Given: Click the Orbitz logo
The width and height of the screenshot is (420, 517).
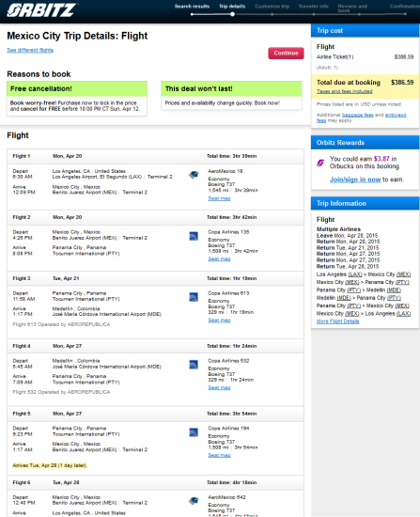Looking at the screenshot, I should 41,10.
